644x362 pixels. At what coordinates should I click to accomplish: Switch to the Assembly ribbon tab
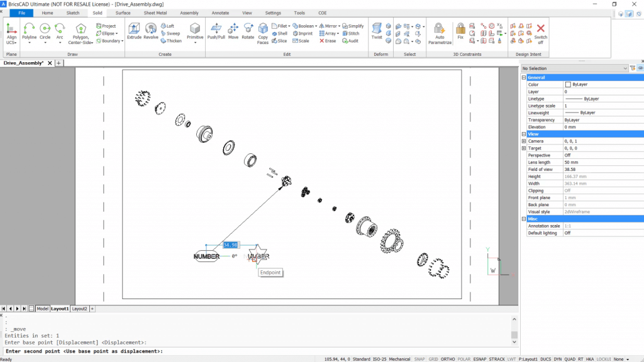tap(189, 13)
